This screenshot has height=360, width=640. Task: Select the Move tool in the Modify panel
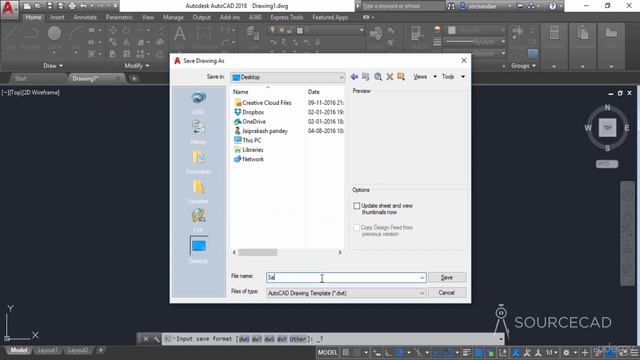[x=113, y=31]
